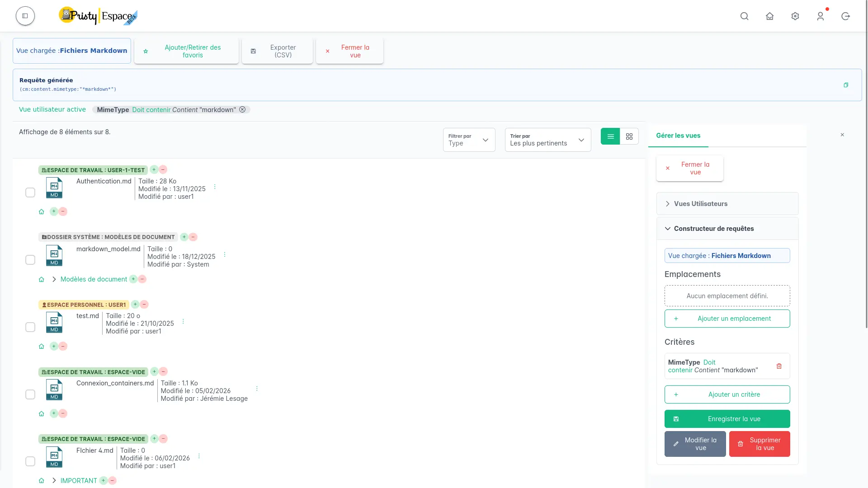
Task: Click the logout icon in header
Action: pos(845,16)
